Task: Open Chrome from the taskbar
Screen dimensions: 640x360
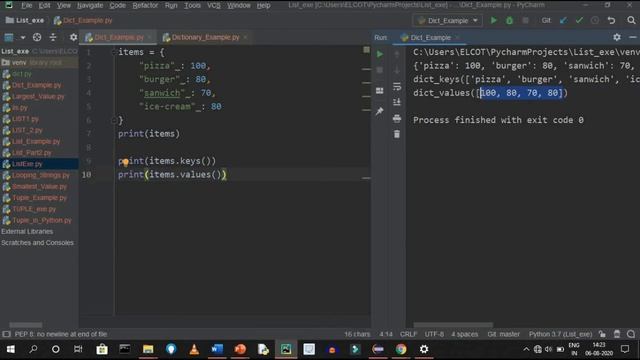Action: [x=401, y=349]
